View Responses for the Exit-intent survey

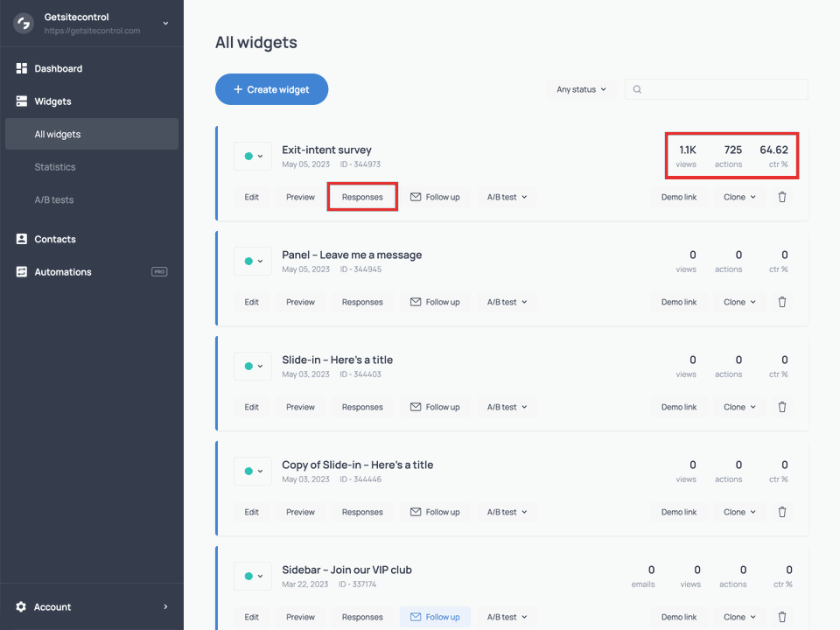coord(362,196)
